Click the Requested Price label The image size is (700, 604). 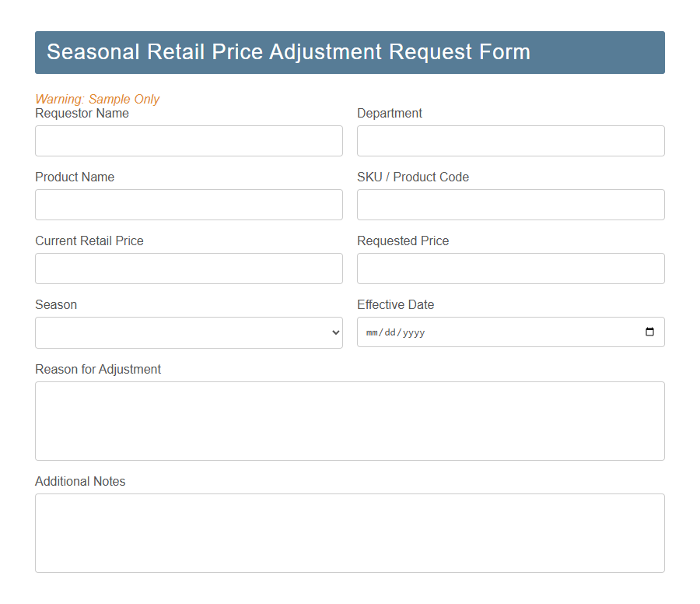pyautogui.click(x=403, y=241)
